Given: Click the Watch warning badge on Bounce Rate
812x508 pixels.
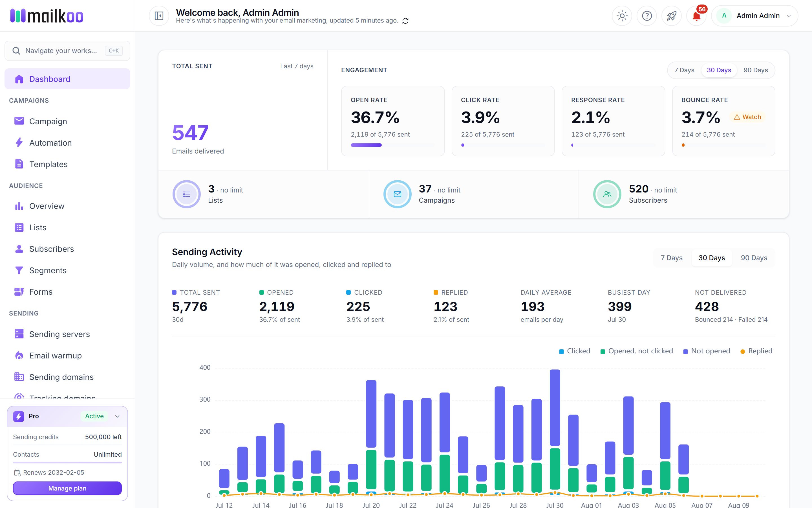Looking at the screenshot, I should tap(747, 117).
